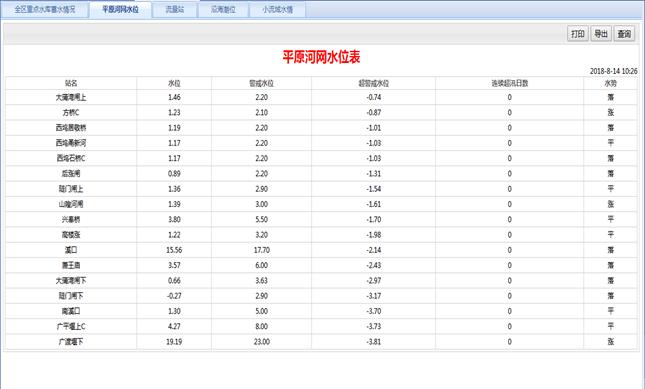Click water level value 3.80
Viewport: 645px width, 389px height.
pos(174,220)
